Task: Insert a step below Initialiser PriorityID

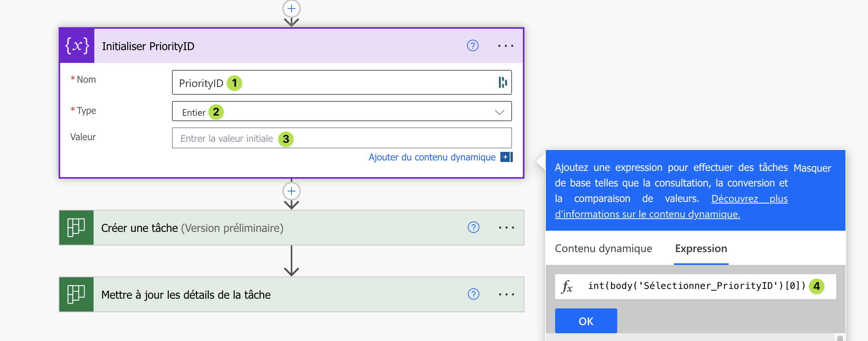Action: [x=292, y=191]
